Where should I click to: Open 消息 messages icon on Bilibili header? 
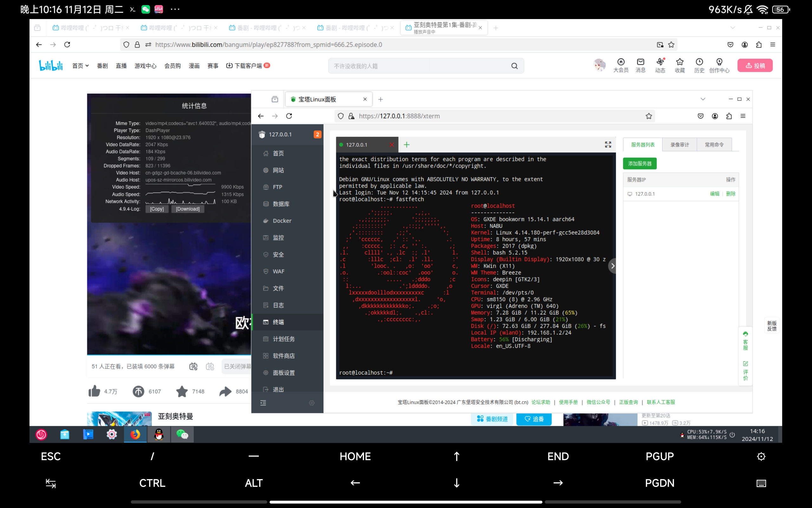click(640, 65)
